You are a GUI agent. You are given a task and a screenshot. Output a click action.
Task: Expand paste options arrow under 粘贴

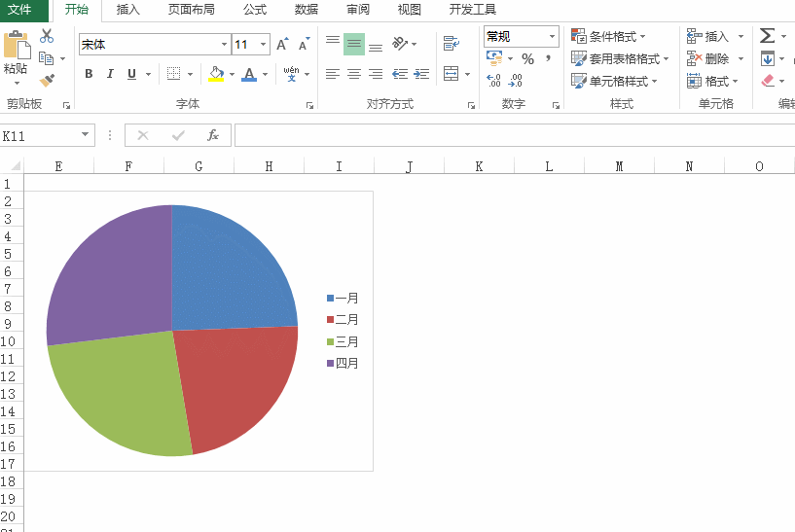tap(17, 83)
